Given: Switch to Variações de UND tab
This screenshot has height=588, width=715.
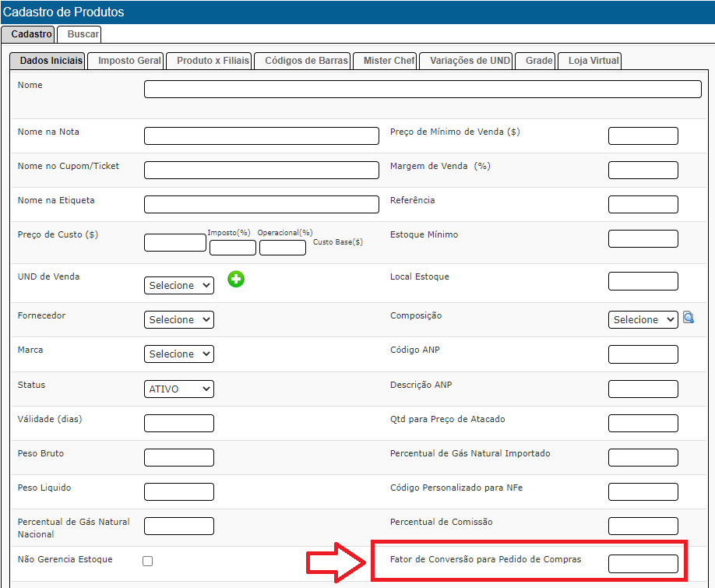Looking at the screenshot, I should pyautogui.click(x=470, y=61).
